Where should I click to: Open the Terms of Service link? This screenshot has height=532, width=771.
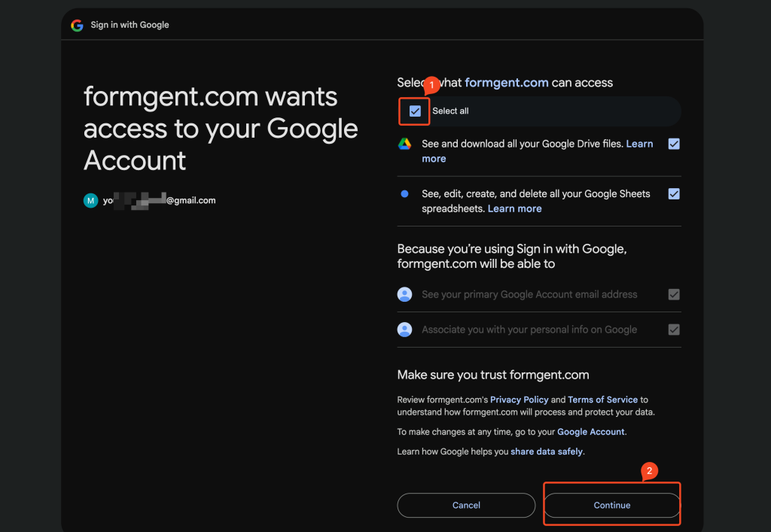(x=602, y=400)
